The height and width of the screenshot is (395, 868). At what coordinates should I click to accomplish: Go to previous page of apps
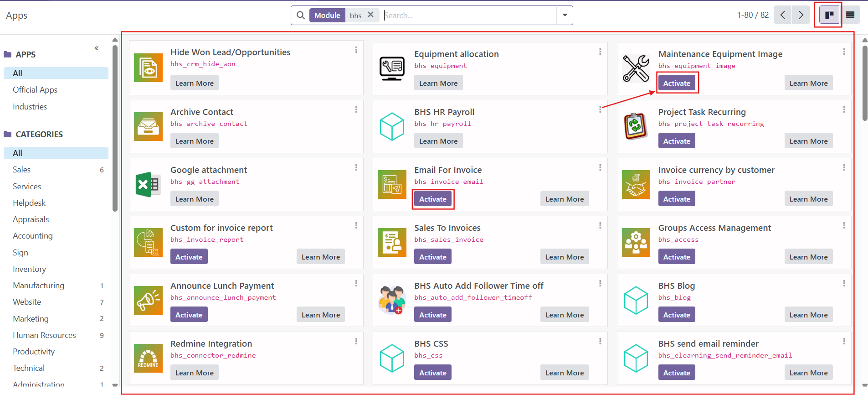[x=782, y=15]
